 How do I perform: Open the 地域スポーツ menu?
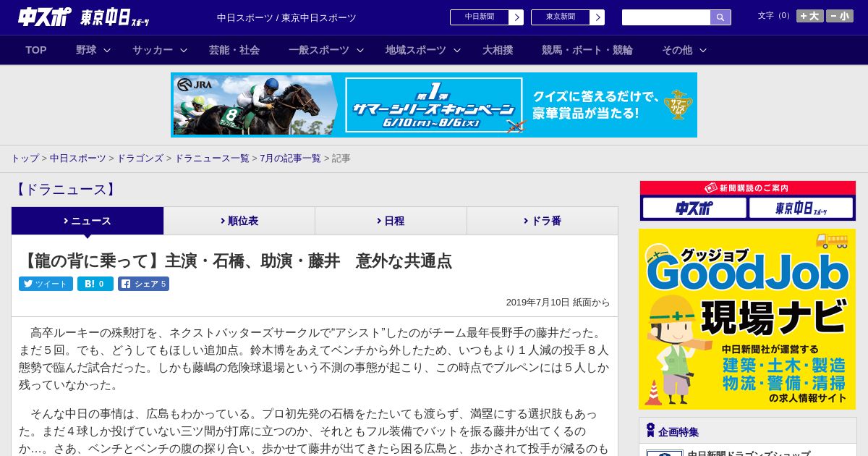coord(416,50)
